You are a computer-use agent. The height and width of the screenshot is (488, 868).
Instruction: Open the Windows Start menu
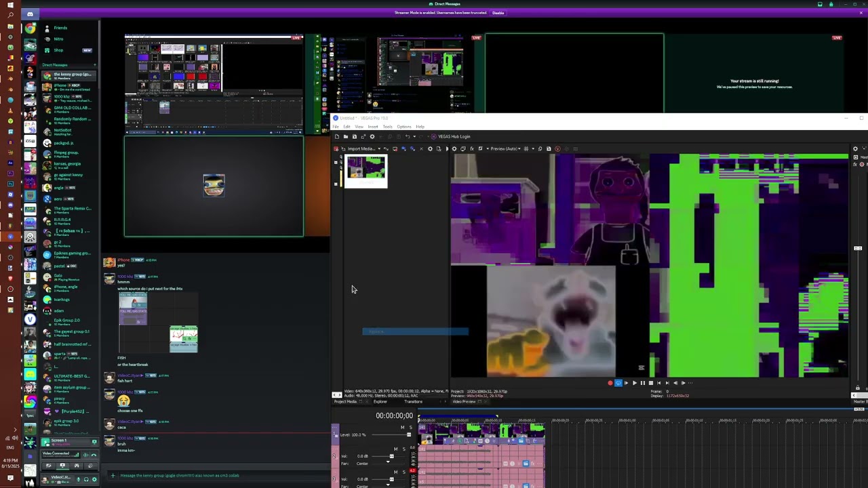click(10, 4)
